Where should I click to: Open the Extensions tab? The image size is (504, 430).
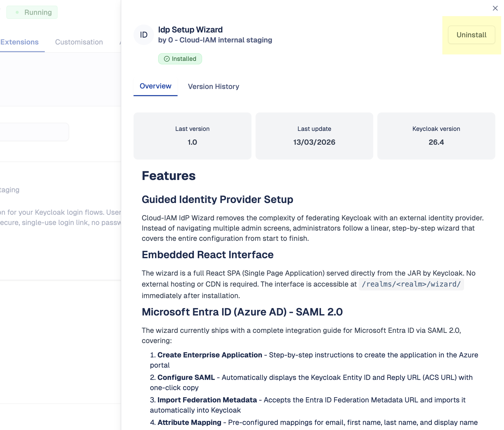[19, 42]
